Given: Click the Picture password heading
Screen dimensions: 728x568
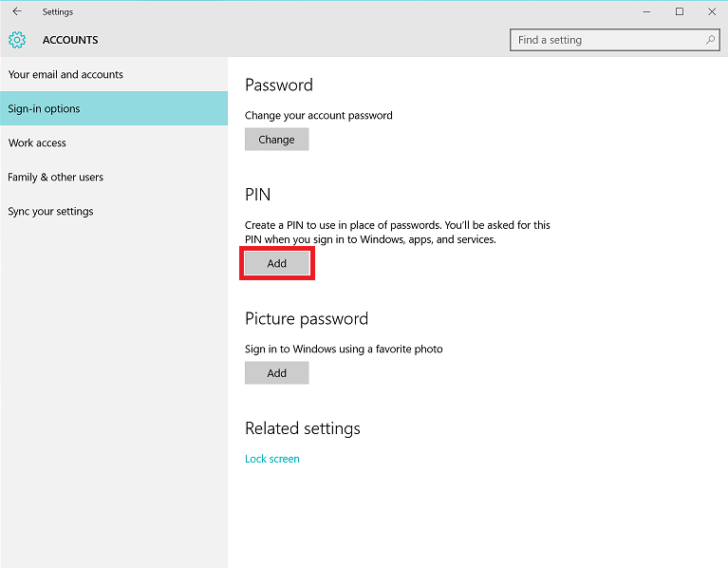Looking at the screenshot, I should [x=307, y=319].
